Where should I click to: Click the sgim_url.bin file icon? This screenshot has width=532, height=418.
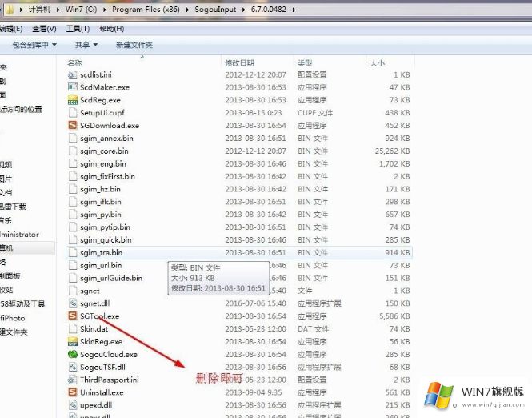(72, 265)
